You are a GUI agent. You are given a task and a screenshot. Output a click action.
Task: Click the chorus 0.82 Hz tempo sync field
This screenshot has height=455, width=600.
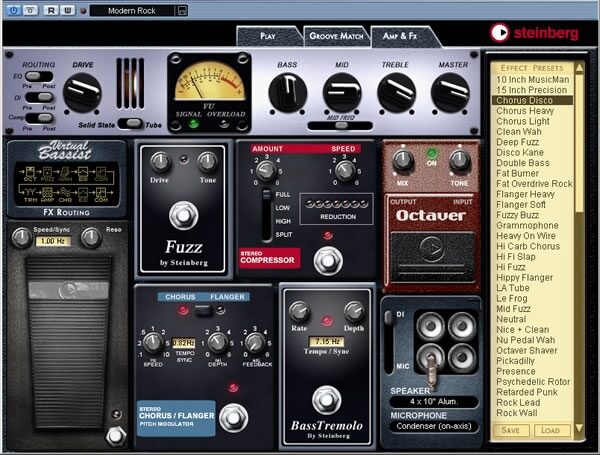pos(184,343)
